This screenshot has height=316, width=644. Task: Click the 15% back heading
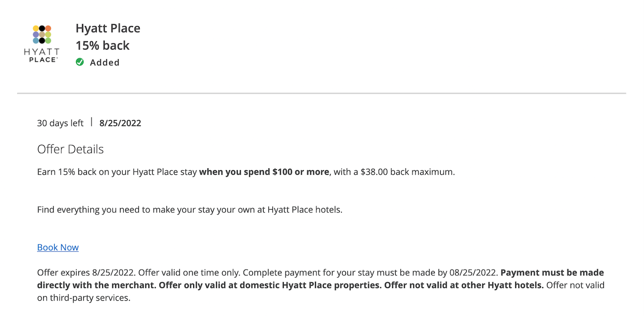103,46
